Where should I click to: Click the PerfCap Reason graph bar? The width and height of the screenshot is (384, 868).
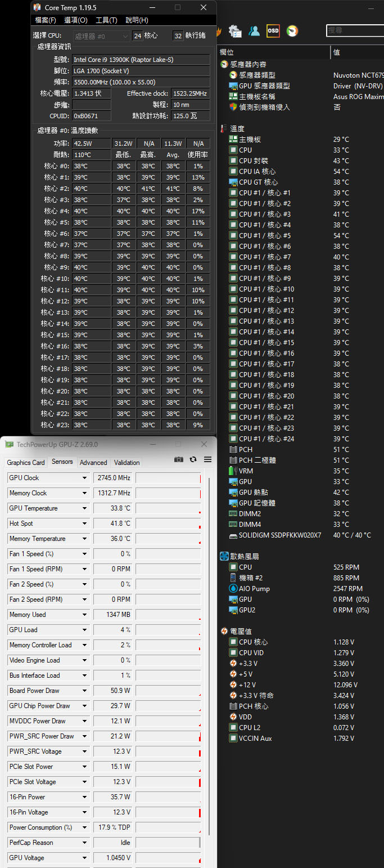(168, 843)
